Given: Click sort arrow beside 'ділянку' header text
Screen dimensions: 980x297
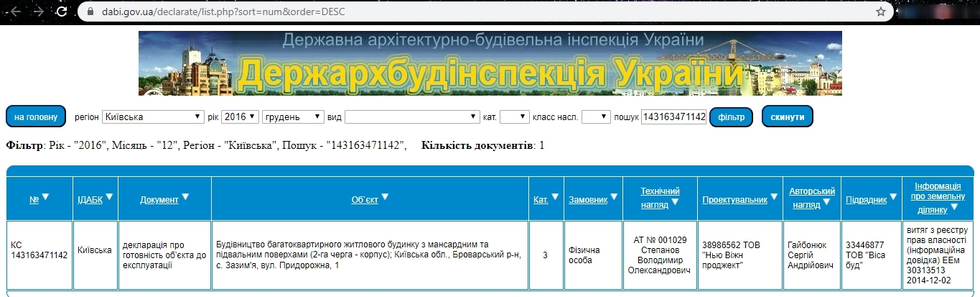Looking at the screenshot, I should tap(953, 209).
